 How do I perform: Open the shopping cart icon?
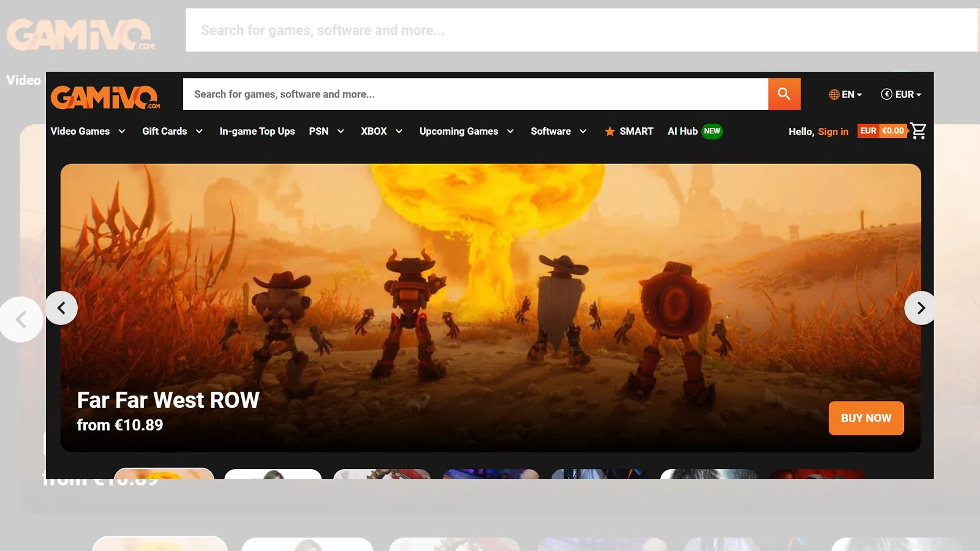(x=918, y=130)
